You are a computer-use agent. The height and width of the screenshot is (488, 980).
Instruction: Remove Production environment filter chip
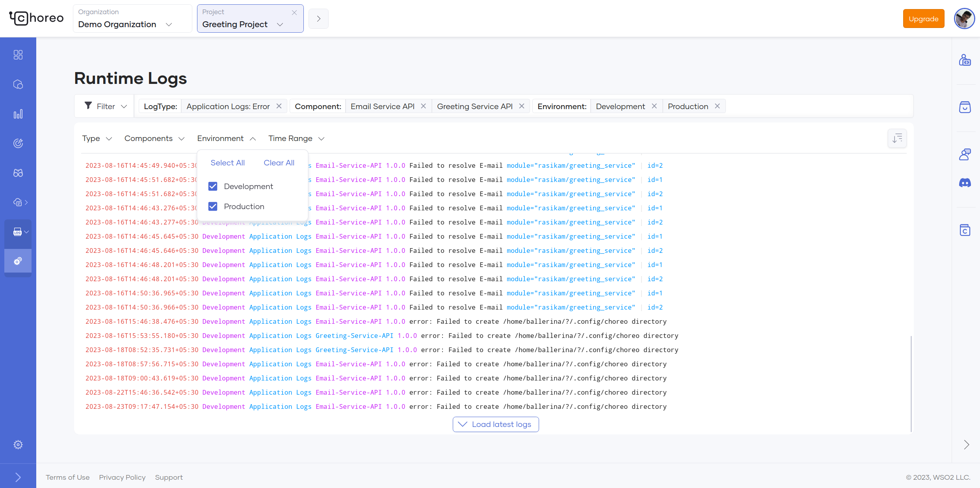[717, 106]
